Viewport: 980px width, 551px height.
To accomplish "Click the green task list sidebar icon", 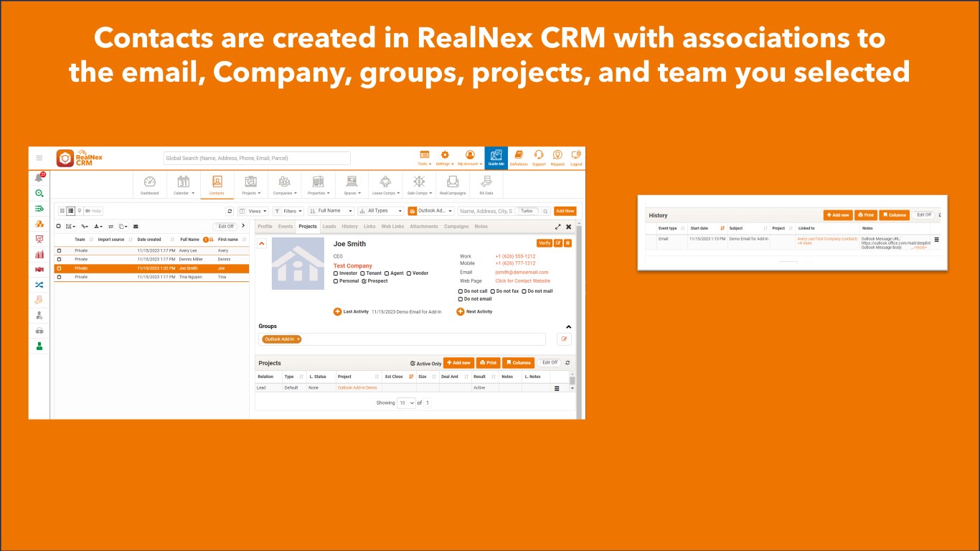I will pos(39,209).
